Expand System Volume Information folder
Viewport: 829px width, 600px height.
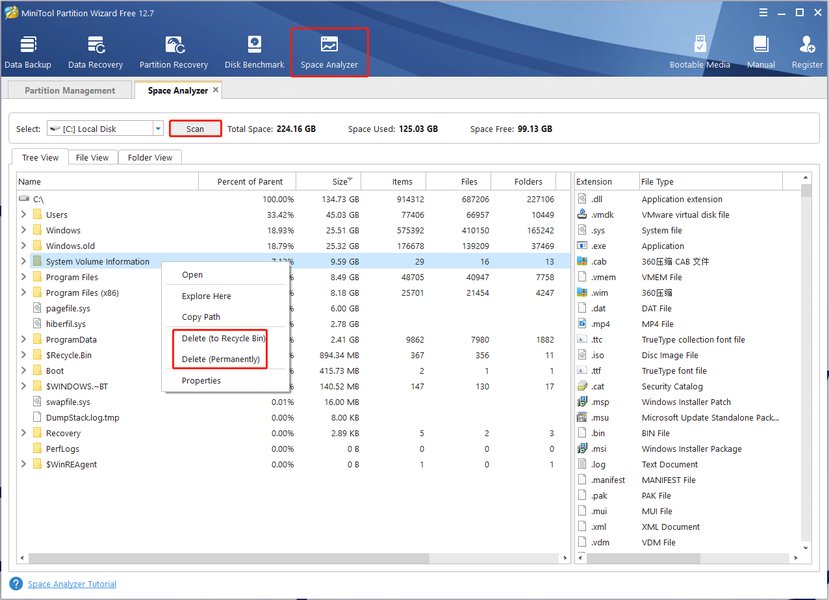point(23,261)
